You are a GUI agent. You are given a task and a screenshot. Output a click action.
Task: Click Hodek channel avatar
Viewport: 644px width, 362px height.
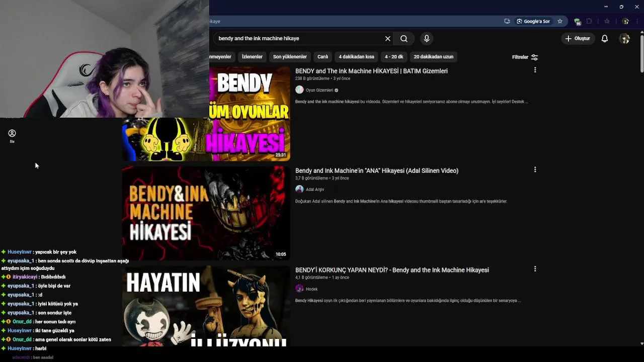point(299,289)
